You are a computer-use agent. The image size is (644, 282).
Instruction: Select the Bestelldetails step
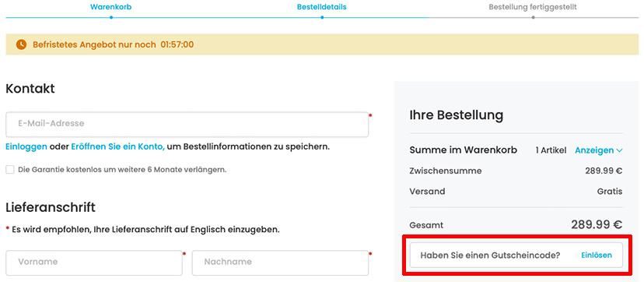click(321, 7)
